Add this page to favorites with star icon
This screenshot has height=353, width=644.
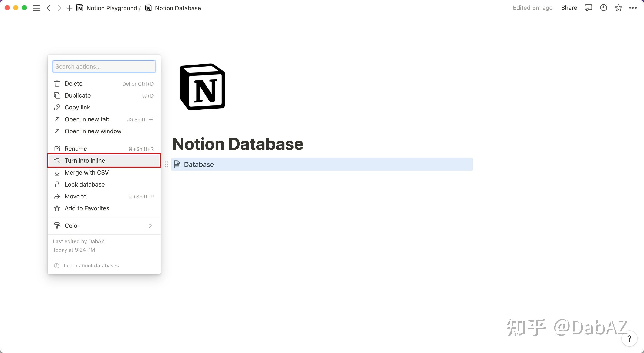pos(618,8)
